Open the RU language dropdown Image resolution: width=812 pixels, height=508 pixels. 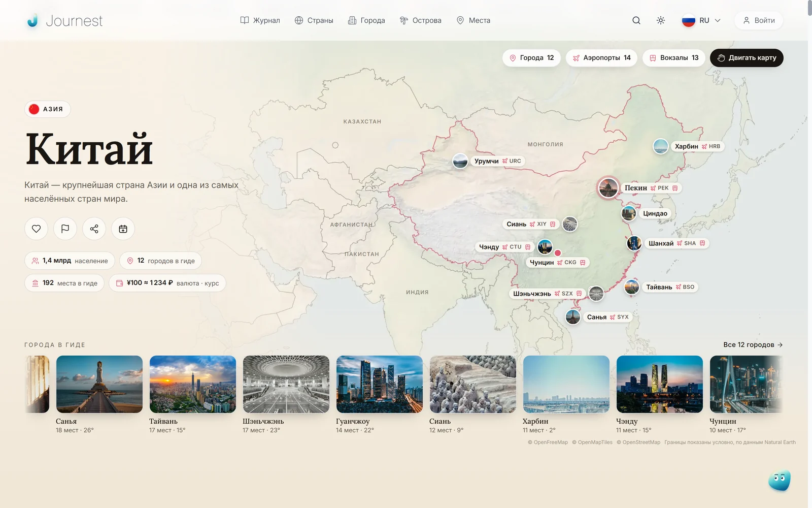pyautogui.click(x=701, y=20)
